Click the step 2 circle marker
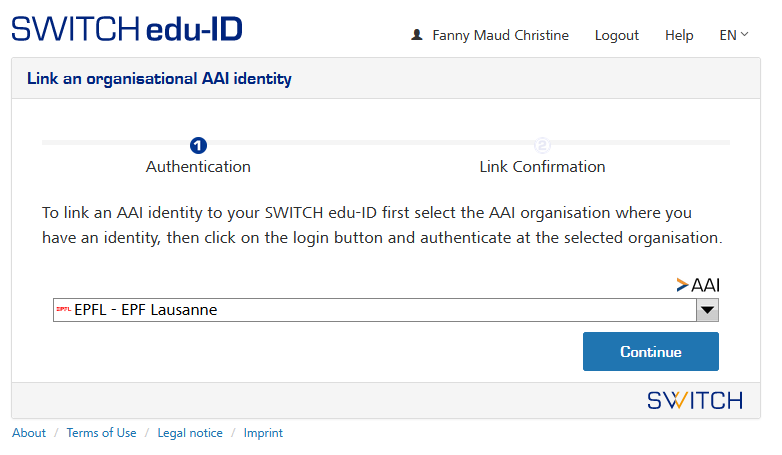This screenshot has width=782, height=455. tap(542, 145)
